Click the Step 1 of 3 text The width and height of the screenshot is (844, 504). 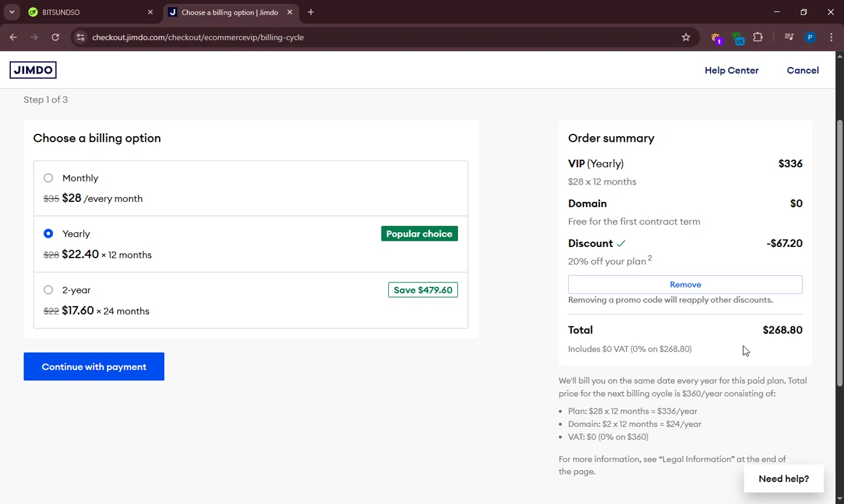pyautogui.click(x=46, y=100)
